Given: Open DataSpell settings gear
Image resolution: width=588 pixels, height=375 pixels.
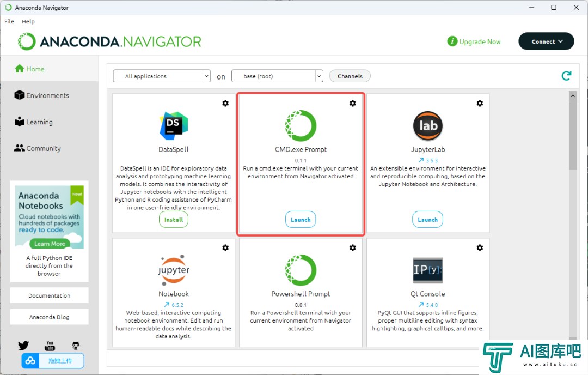Looking at the screenshot, I should point(225,103).
